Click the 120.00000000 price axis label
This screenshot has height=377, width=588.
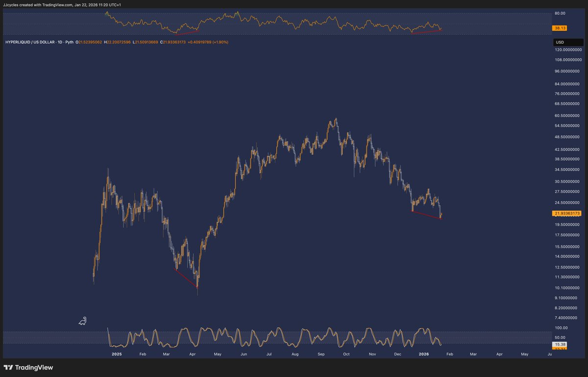567,50
